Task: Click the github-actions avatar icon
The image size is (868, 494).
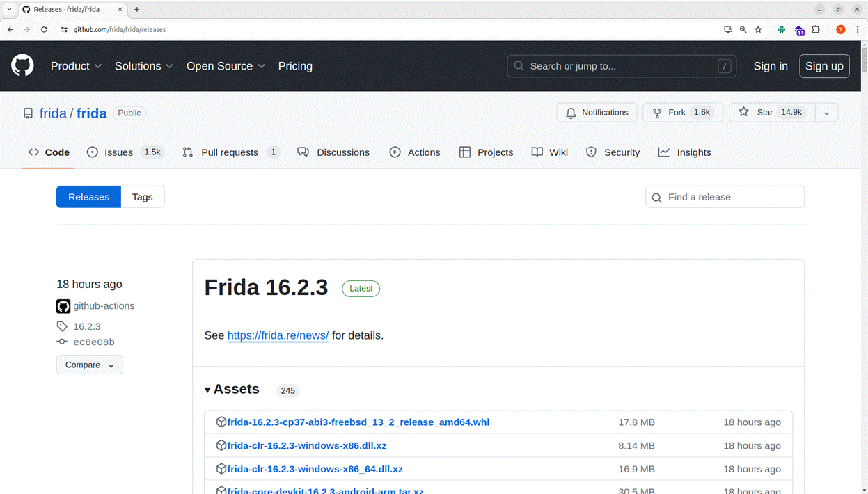Action: [x=63, y=306]
